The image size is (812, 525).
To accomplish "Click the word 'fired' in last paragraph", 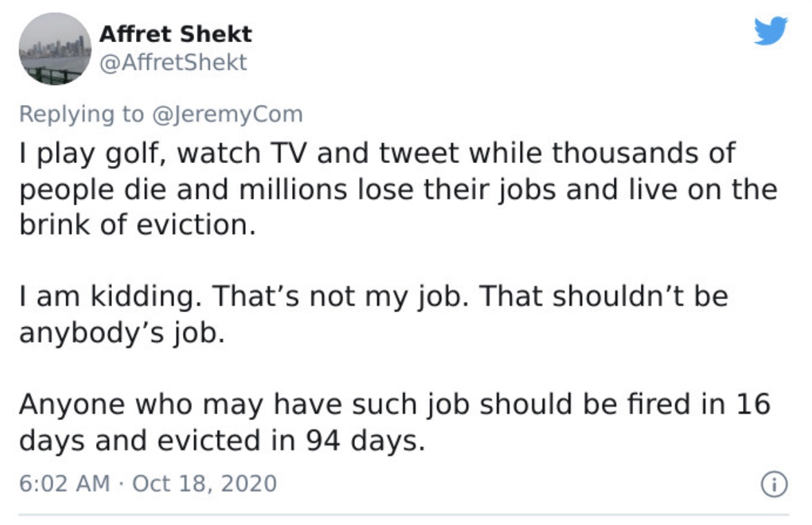I will tap(659, 404).
